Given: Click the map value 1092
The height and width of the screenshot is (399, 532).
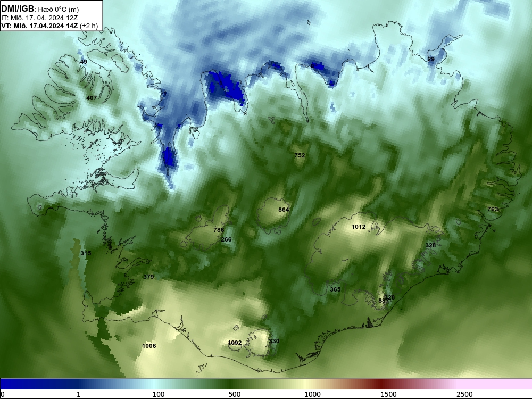Looking at the screenshot, I should [235, 343].
